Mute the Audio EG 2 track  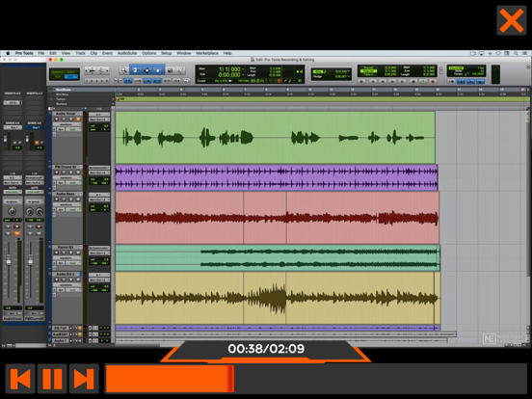point(78,279)
